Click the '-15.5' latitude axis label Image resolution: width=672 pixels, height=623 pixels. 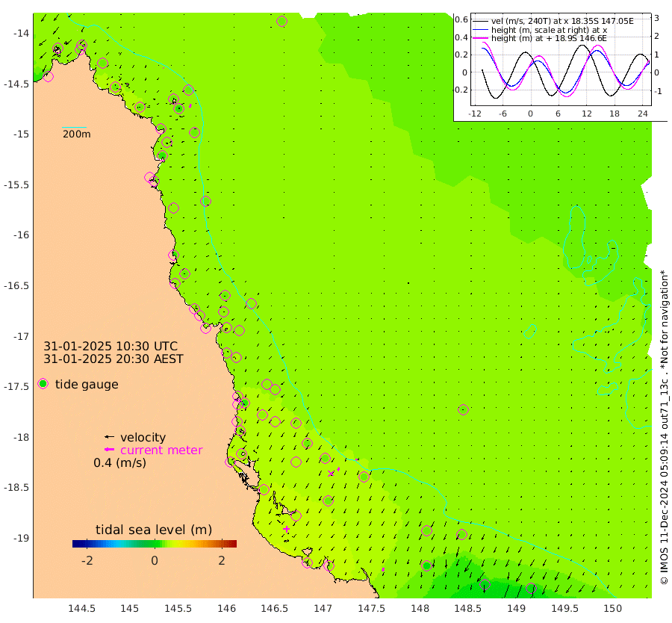point(16,185)
